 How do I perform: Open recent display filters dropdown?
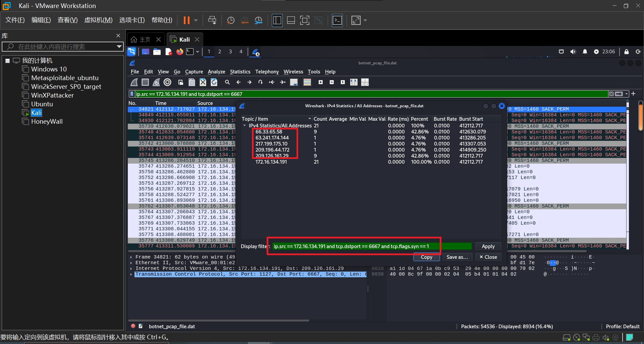[627, 94]
